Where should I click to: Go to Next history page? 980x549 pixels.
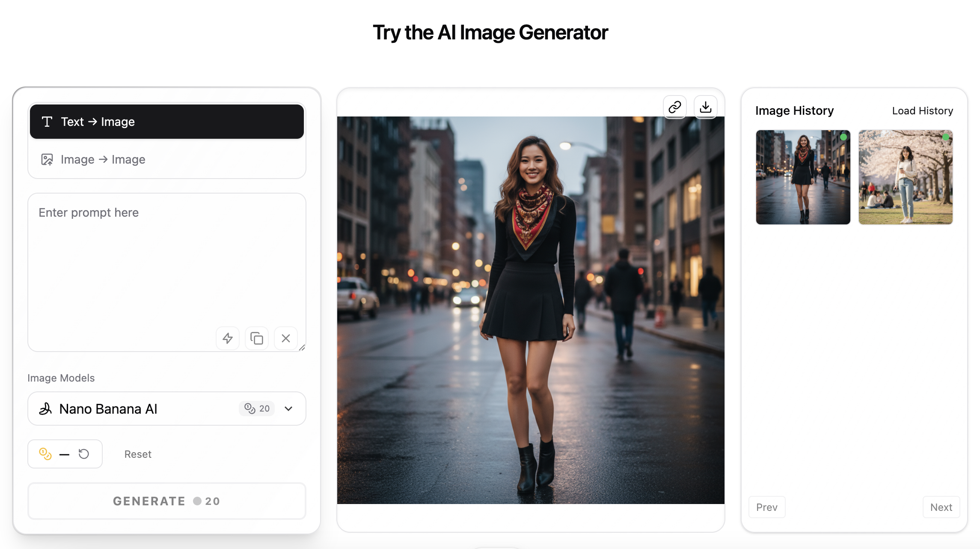[941, 507]
